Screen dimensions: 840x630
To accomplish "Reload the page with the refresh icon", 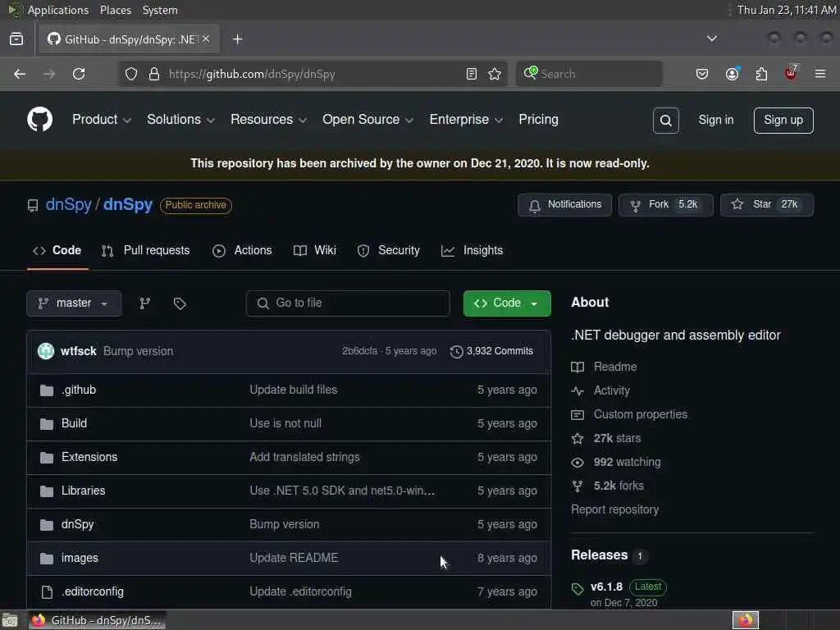I will tap(79, 74).
